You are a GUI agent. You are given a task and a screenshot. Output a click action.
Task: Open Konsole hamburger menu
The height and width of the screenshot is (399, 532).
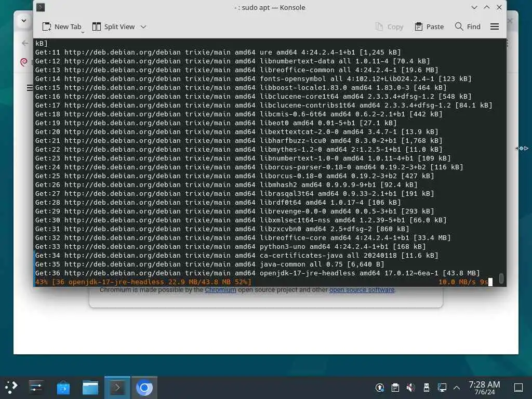pos(495,27)
